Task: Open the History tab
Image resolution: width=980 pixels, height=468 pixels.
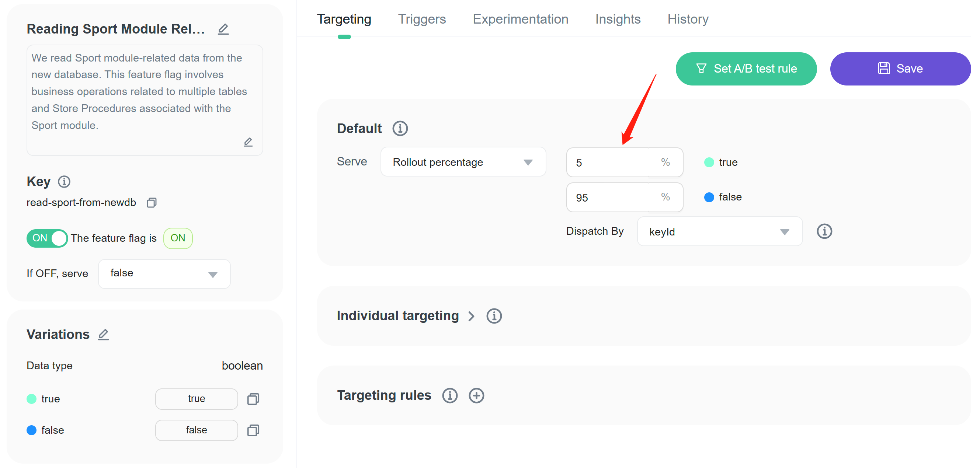Action: (688, 19)
